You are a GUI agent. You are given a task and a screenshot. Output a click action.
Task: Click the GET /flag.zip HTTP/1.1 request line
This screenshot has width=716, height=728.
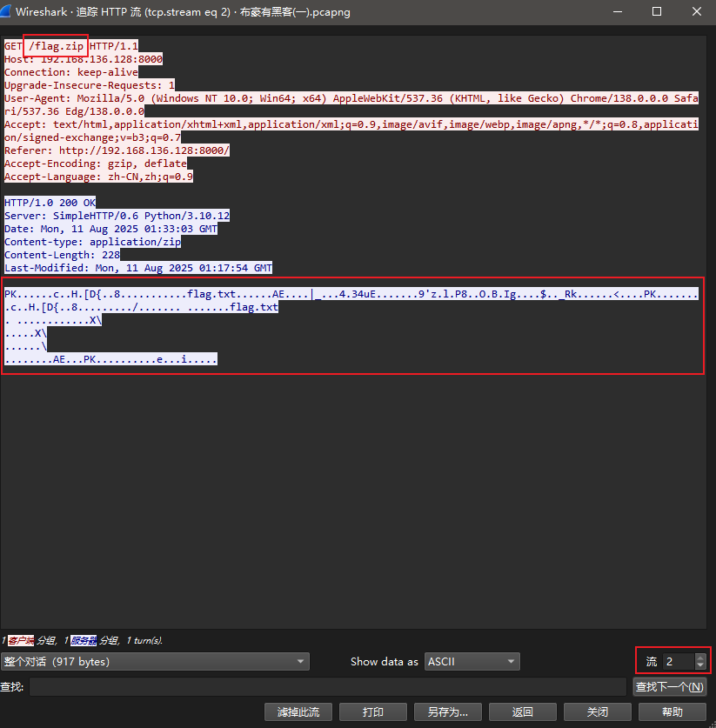[x=71, y=46]
